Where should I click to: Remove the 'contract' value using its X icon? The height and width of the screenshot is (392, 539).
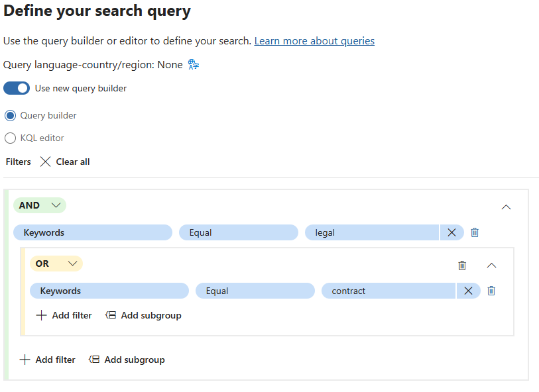468,291
